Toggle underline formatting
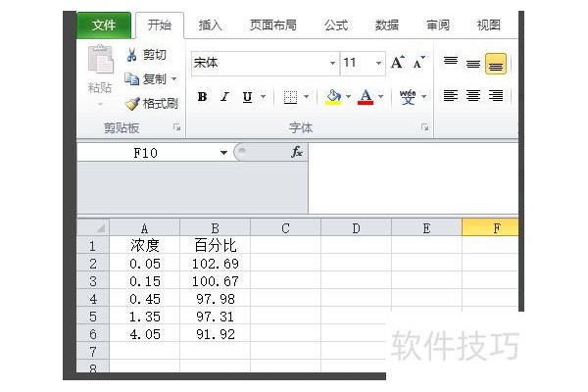The width and height of the screenshot is (588, 392). [x=247, y=97]
